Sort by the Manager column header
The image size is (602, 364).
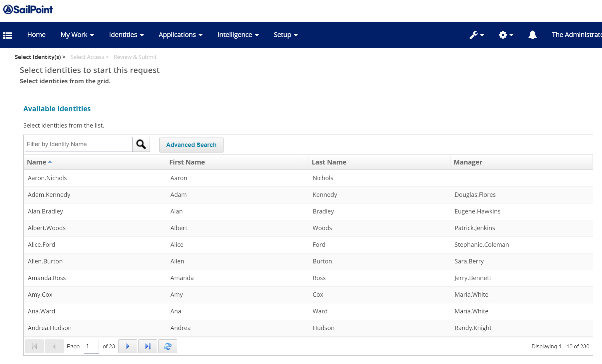[521, 162]
